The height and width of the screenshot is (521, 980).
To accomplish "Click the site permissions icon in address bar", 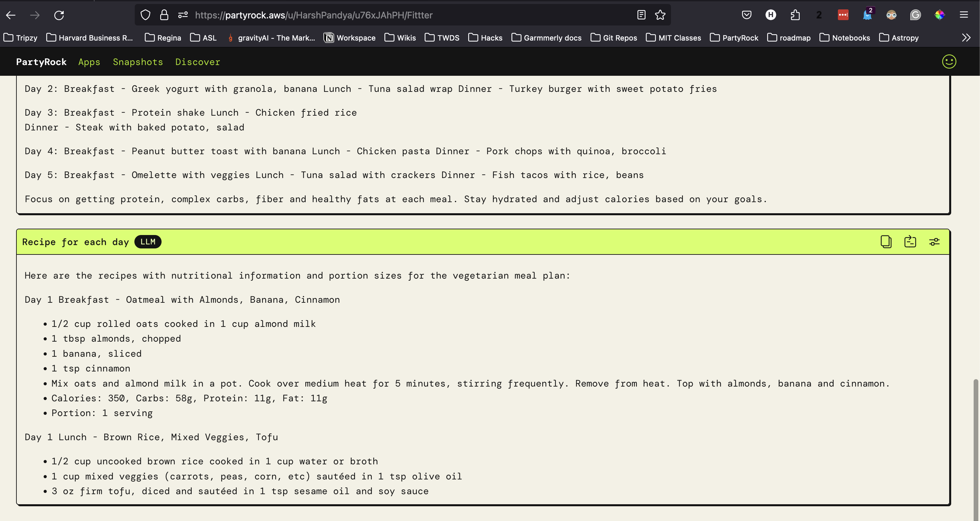I will (x=183, y=15).
